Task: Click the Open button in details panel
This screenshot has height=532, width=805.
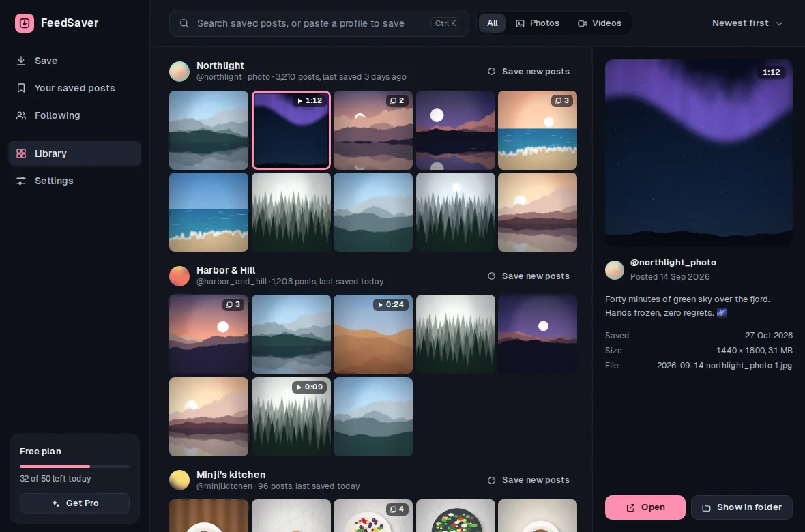Action: point(645,507)
